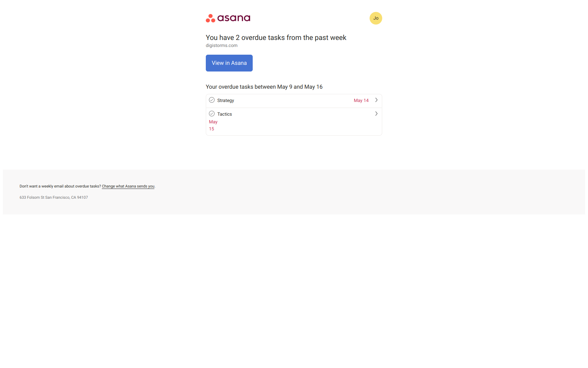Open Strategy task via its chevron
Viewport: 588px width, 368px height.
(376, 100)
